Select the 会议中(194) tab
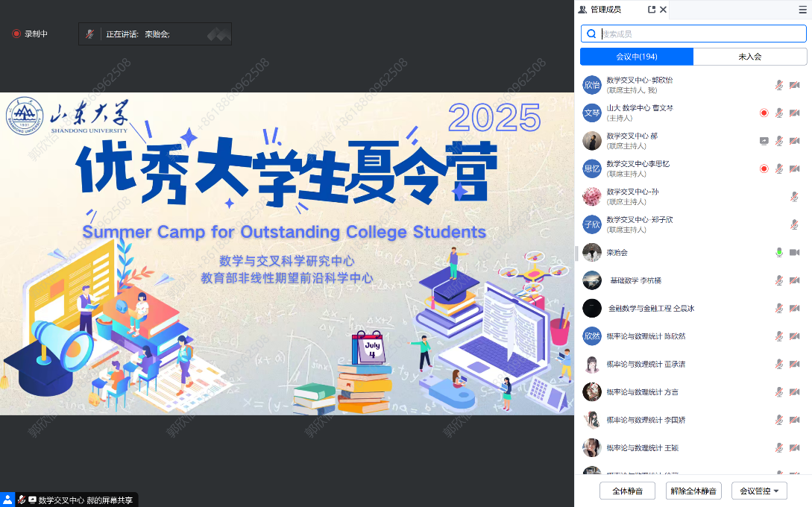 tap(637, 57)
